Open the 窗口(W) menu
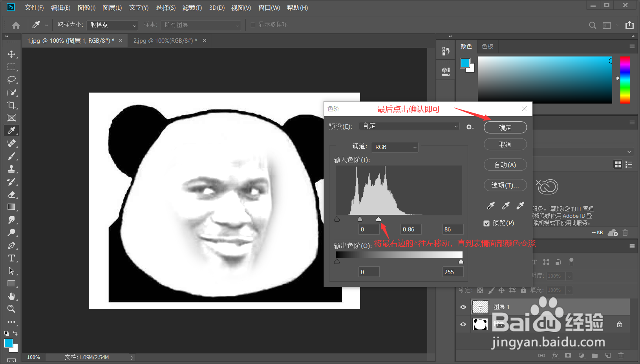This screenshot has width=640, height=364. [269, 8]
